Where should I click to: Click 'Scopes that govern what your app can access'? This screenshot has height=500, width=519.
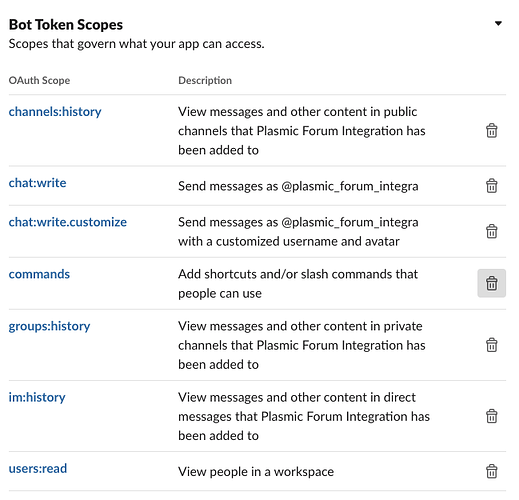point(136,44)
